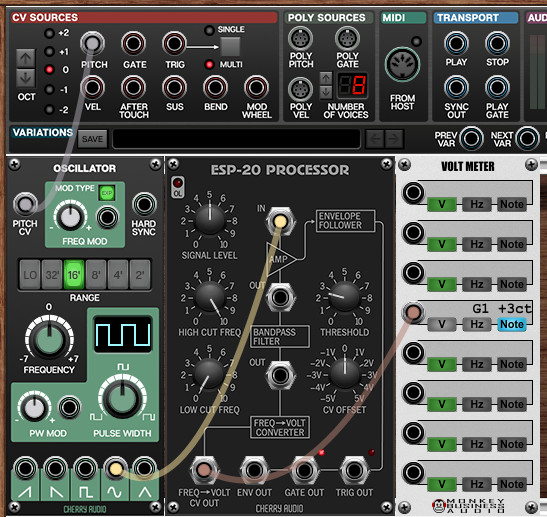Click the octave down arrow button
Viewport: 547px width, 517px height.
(25, 78)
